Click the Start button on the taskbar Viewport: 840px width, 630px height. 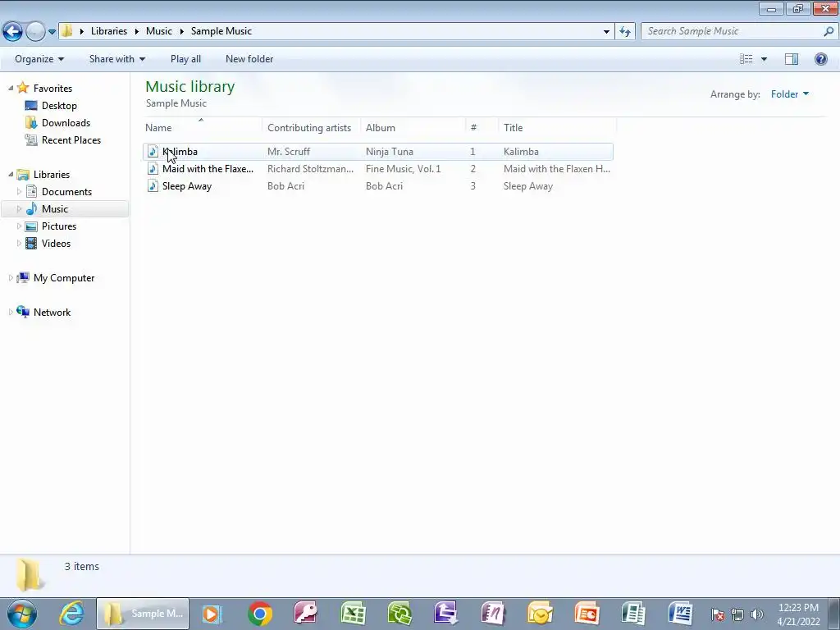(x=22, y=614)
